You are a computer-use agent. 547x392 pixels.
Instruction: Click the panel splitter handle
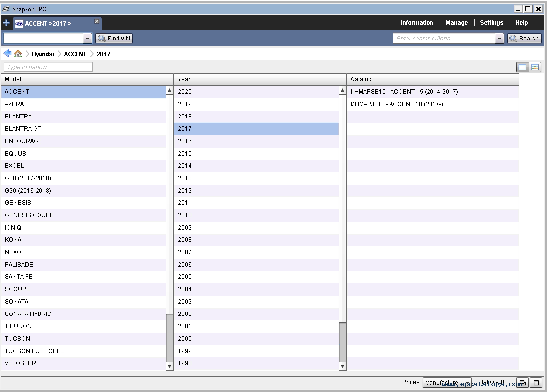point(273,374)
